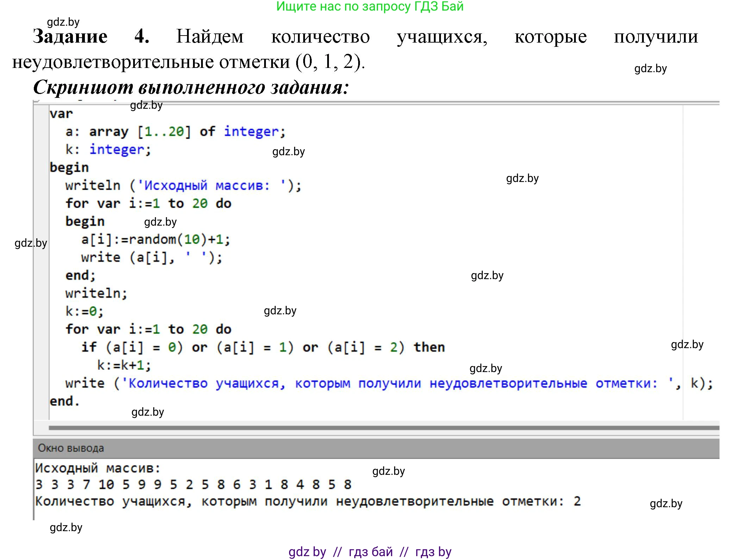Click the "writeln" call printing the array header
This screenshot has width=741, height=560.
(x=92, y=185)
